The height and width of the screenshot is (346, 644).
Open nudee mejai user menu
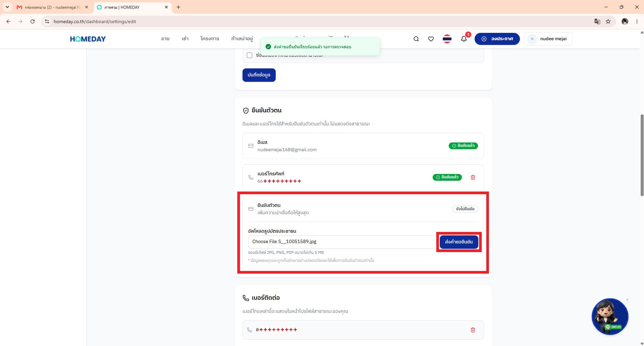(548, 39)
